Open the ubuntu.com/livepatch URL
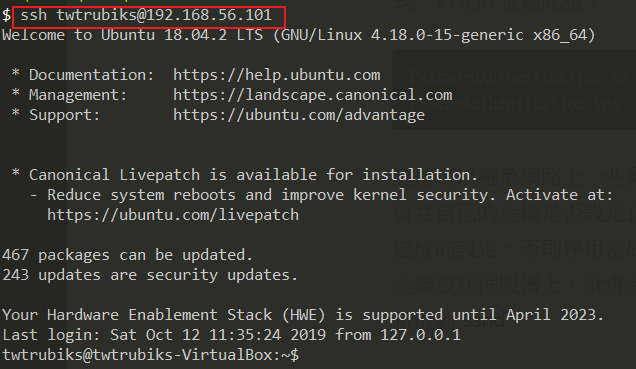 (173, 215)
